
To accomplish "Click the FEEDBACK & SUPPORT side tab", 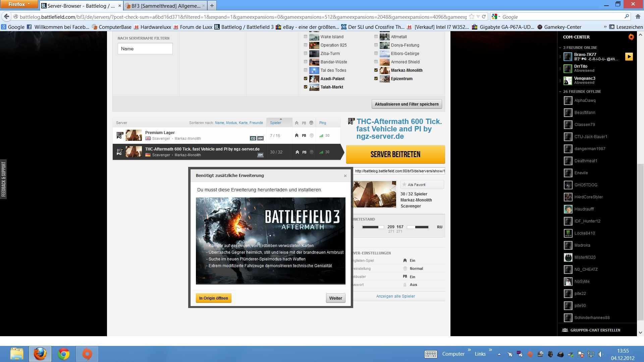I will click(x=3, y=179).
